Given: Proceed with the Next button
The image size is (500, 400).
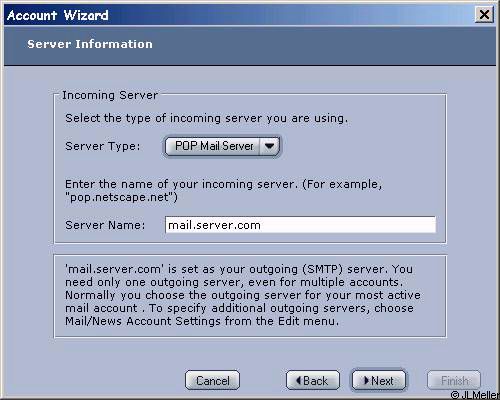Looking at the screenshot, I should pos(379,380).
